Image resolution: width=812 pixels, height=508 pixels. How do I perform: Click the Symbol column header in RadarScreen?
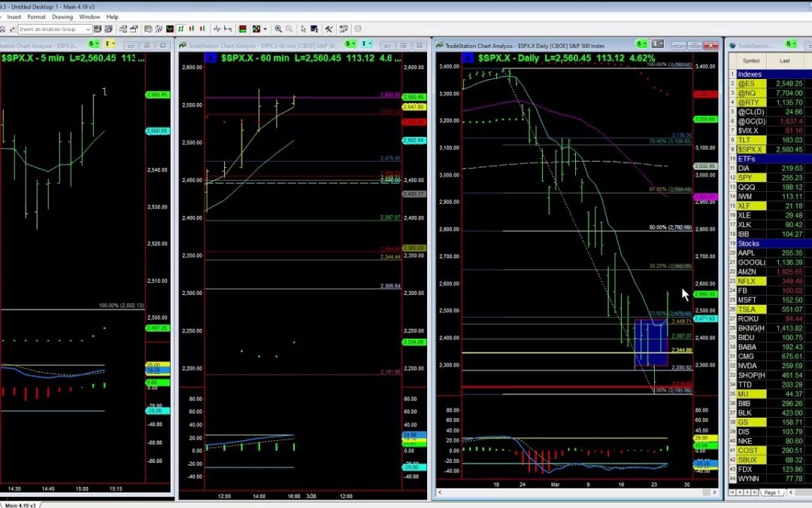(x=751, y=61)
